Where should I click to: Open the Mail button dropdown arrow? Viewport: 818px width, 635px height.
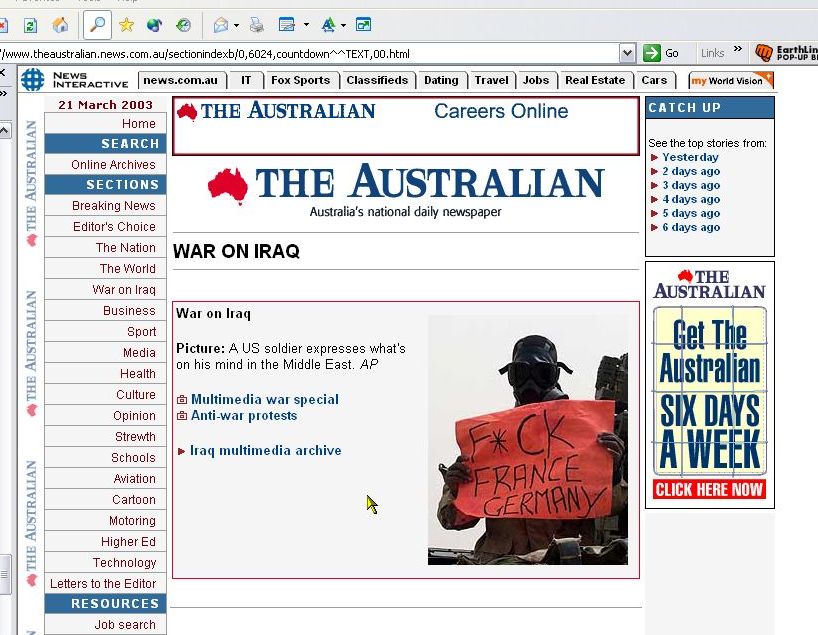tap(235, 25)
